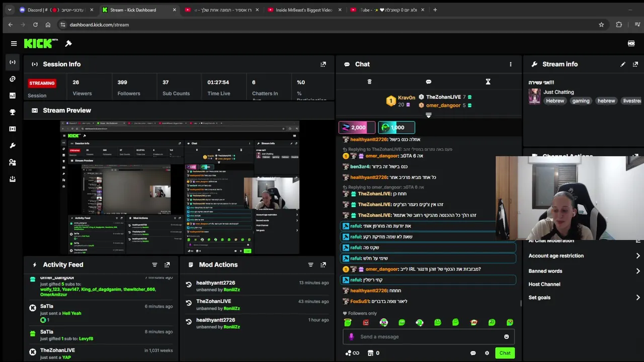
Task: Open a new browser tab
Action: click(435, 10)
